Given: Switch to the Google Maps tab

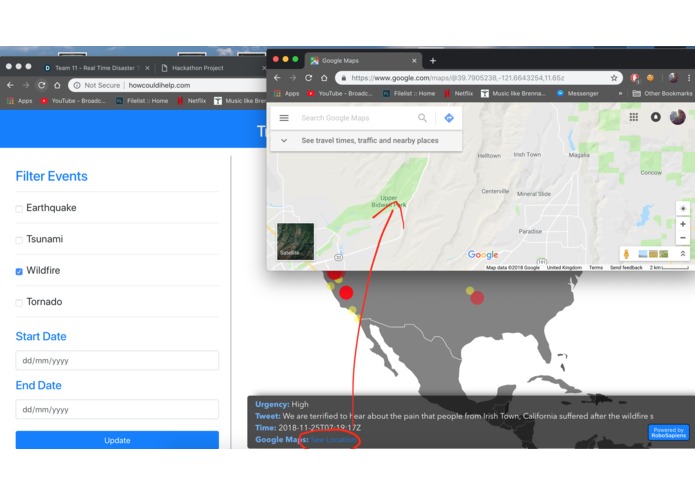Looking at the screenshot, I should (363, 61).
